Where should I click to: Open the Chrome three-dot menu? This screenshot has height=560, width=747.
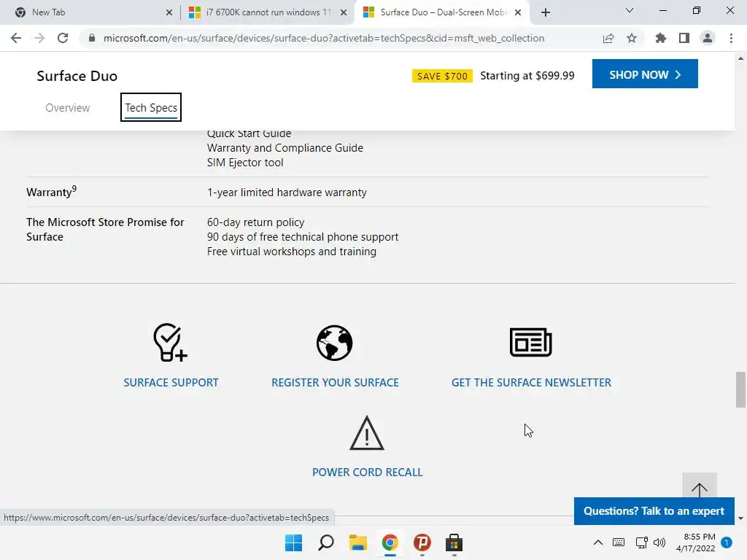(x=731, y=38)
